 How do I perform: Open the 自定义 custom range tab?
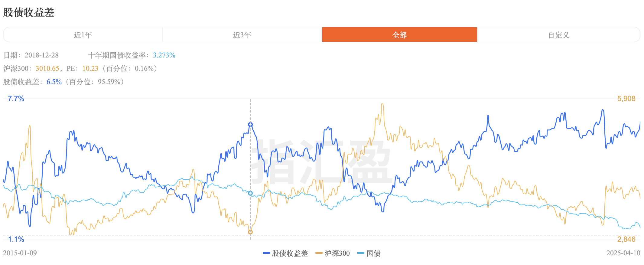click(x=558, y=35)
